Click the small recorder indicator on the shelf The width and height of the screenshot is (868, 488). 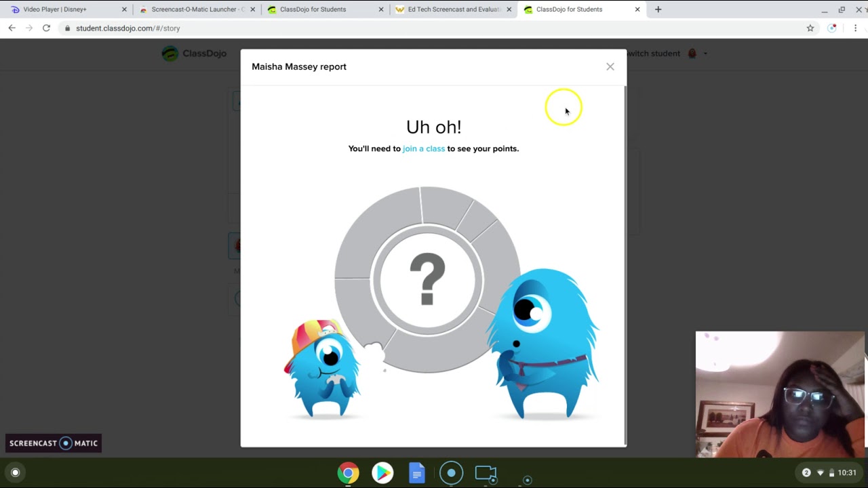pos(528,480)
